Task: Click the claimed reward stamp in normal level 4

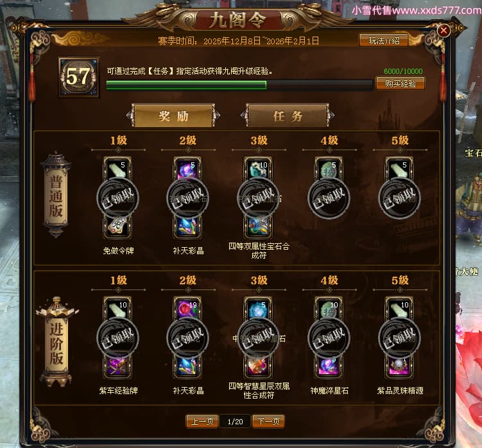Action: coord(329,198)
